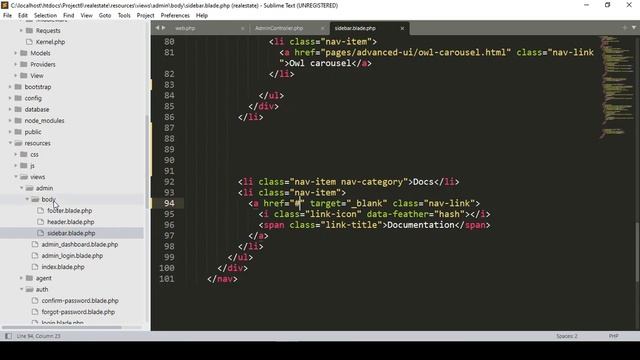The height and width of the screenshot is (360, 640).
Task: Expand the node_modules folder
Action: 10,121
